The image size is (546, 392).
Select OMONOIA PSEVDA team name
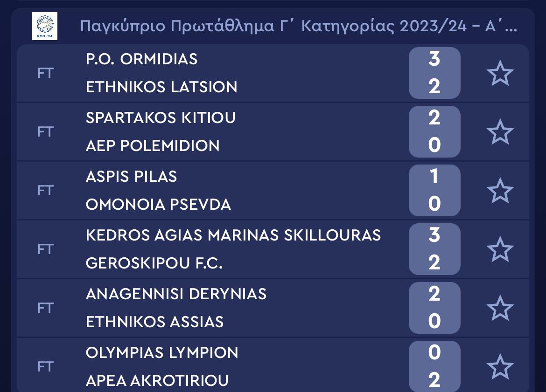pos(159,205)
